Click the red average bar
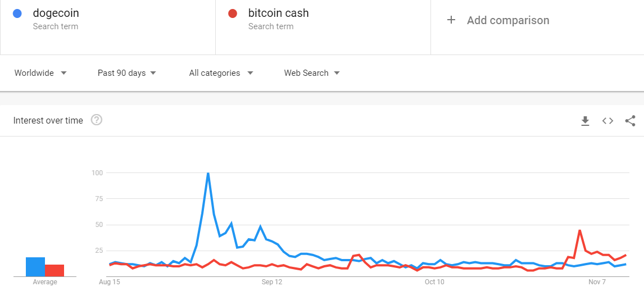The image size is (644, 300). 55,270
